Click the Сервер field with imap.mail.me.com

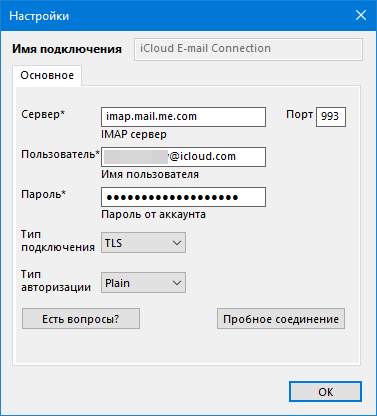[x=183, y=117]
